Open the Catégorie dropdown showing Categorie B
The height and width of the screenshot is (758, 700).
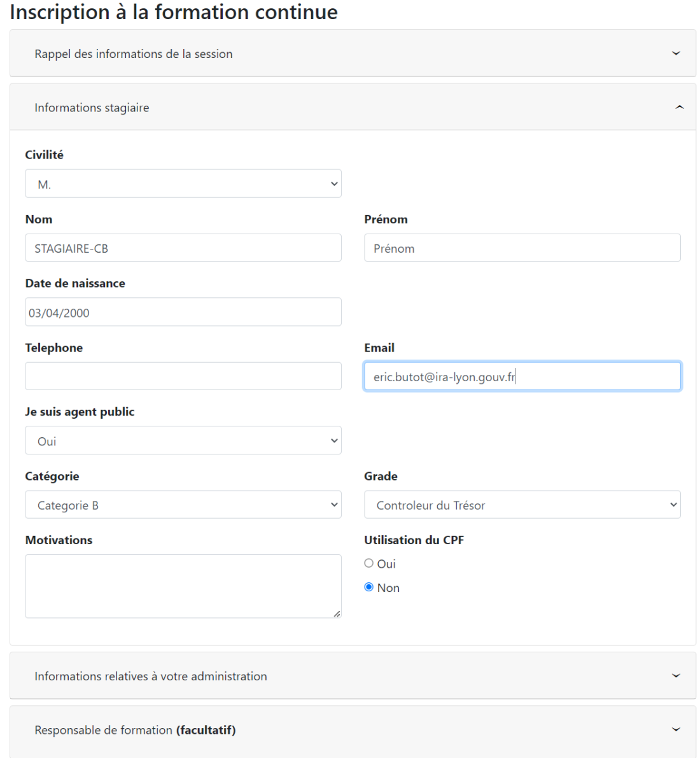point(183,504)
